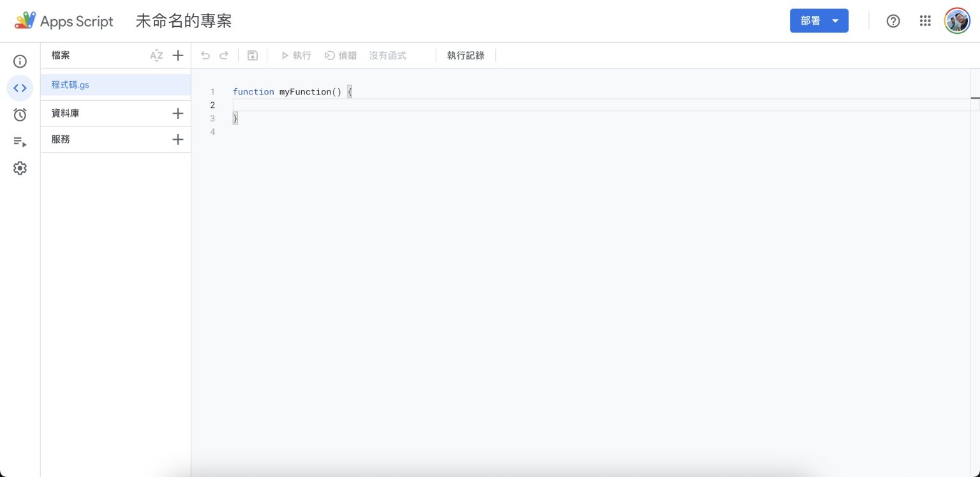Image resolution: width=980 pixels, height=477 pixels.
Task: Click the 偵錯 debug button
Action: tap(341, 56)
